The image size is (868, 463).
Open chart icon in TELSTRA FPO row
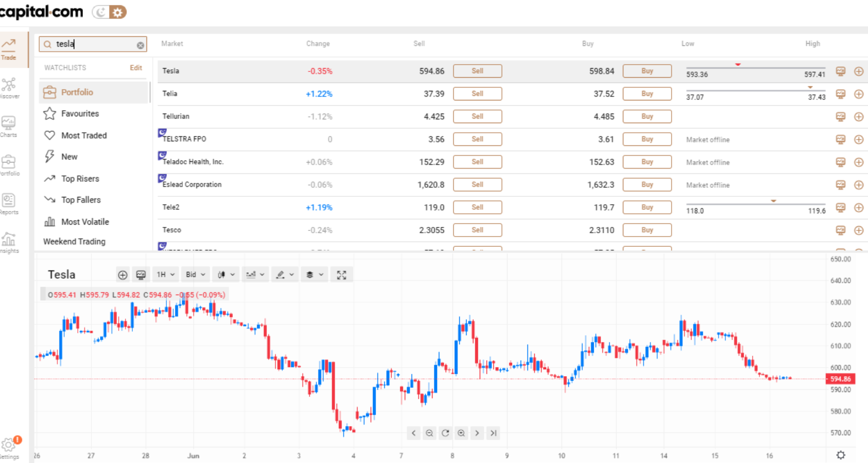(x=841, y=139)
